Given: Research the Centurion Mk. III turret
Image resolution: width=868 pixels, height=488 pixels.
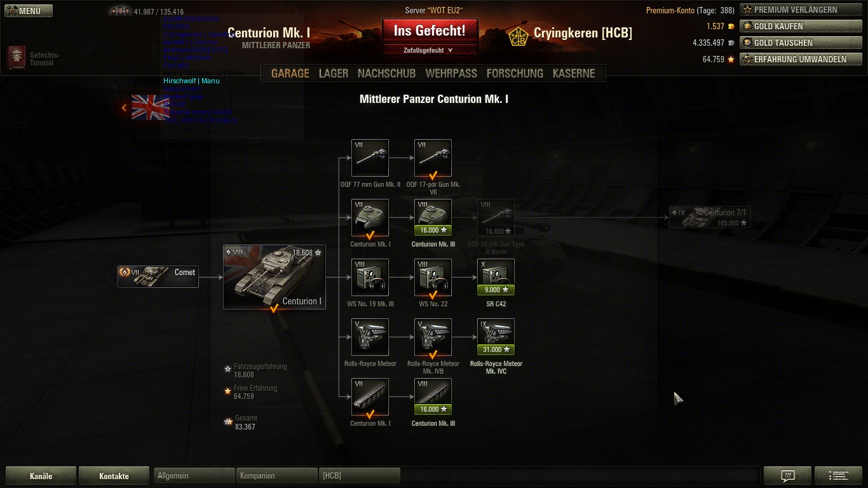Looking at the screenshot, I should pos(433,217).
